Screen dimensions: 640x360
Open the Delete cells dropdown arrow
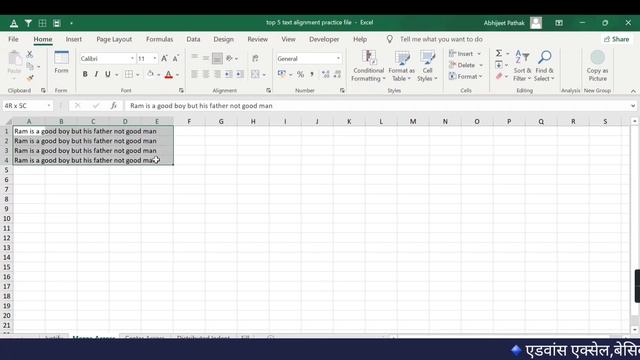[x=481, y=65]
